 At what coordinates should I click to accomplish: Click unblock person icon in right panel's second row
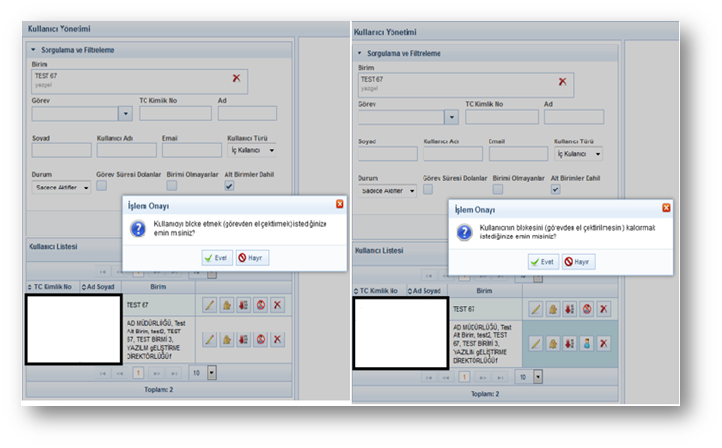coord(586,343)
